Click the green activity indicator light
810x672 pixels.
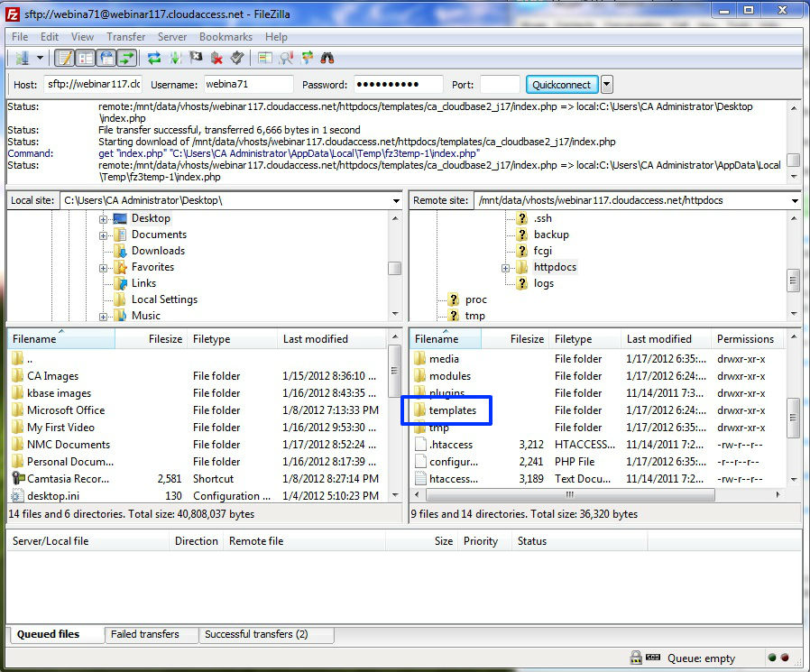(772, 658)
